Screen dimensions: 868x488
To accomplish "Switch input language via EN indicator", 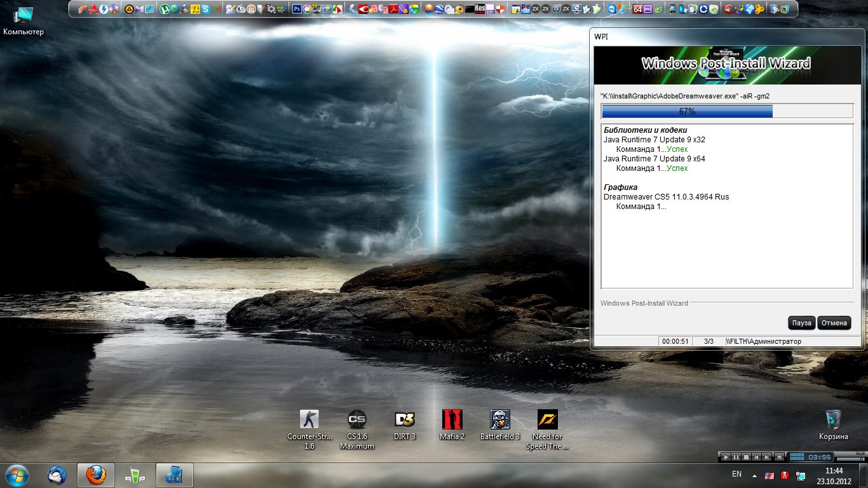I will tap(736, 474).
